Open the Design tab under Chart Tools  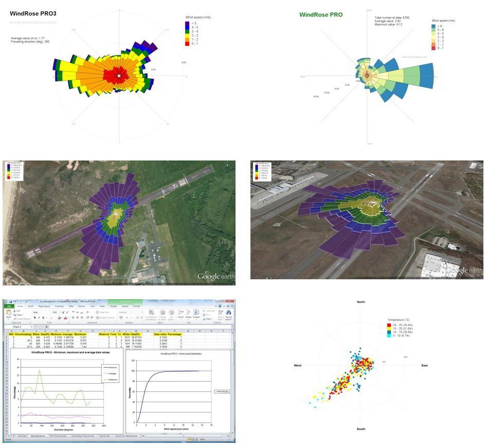(x=113, y=307)
